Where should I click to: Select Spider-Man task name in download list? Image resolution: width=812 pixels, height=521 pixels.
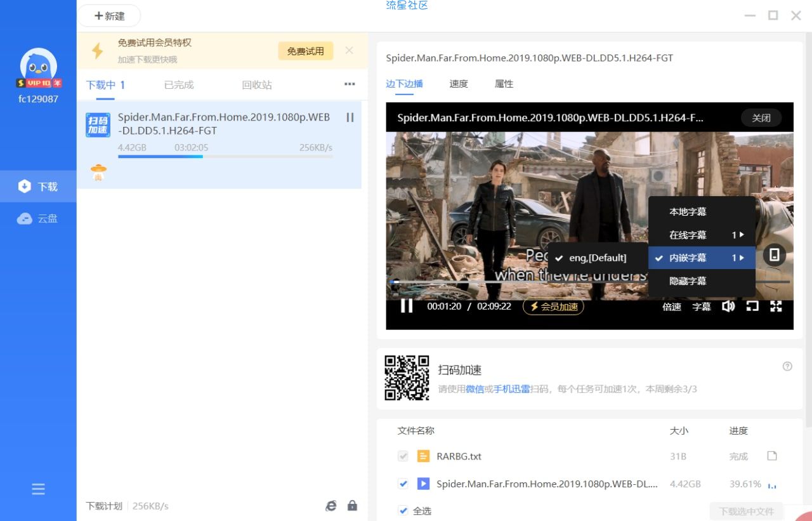pyautogui.click(x=225, y=124)
